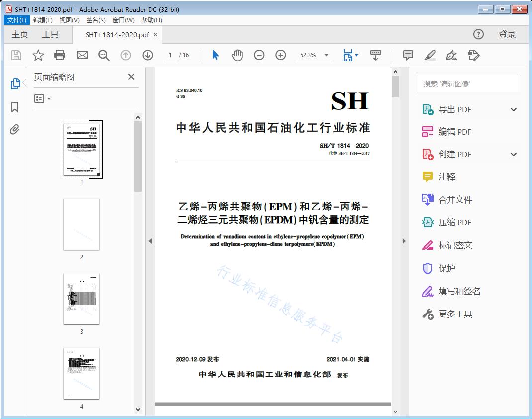532x419 pixels.
Task: Open the 文件 menu
Action: pyautogui.click(x=16, y=20)
